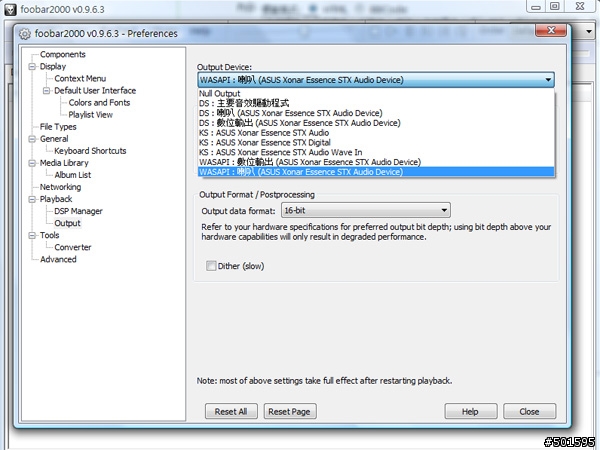Close Preferences dialog with red X

[551, 30]
